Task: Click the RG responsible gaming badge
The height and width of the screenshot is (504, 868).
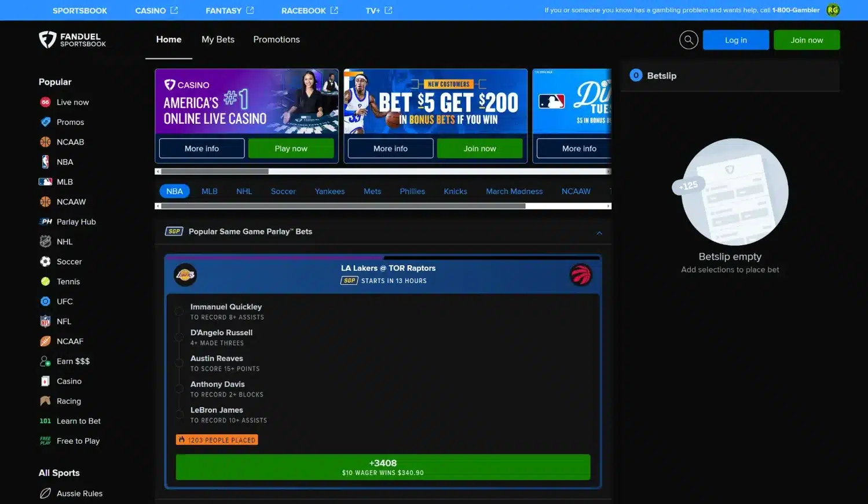Action: [x=833, y=10]
